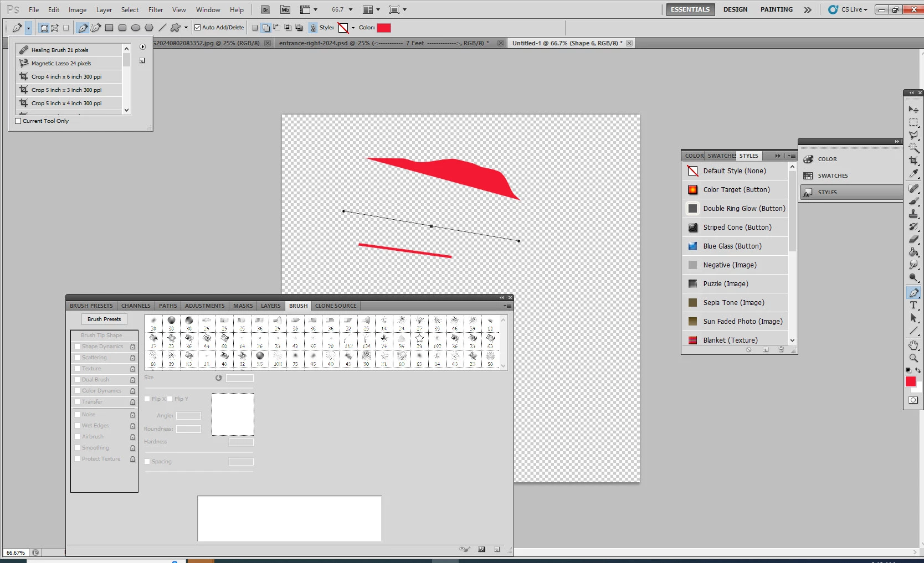Open custom shape geometry options arrow
The height and width of the screenshot is (563, 924).
pyautogui.click(x=186, y=28)
